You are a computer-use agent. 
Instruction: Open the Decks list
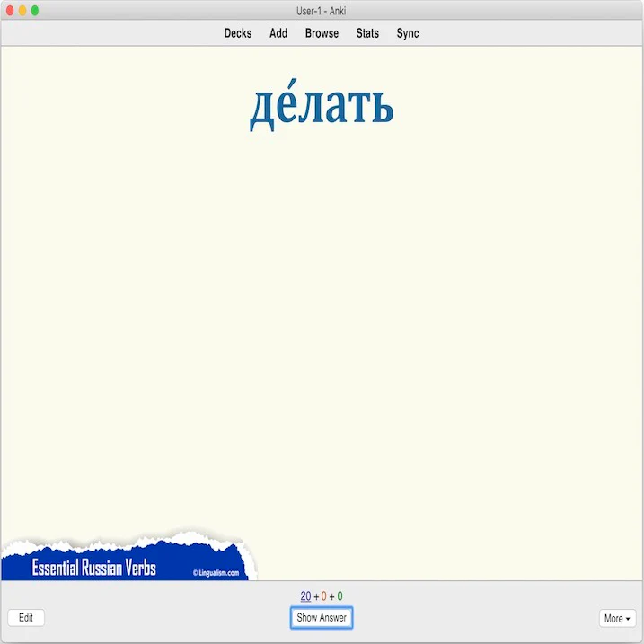[x=238, y=33]
